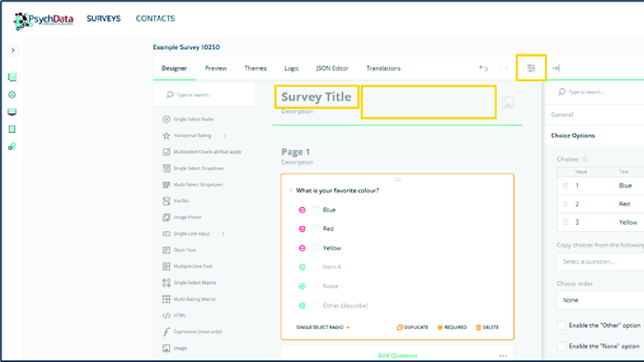
Task: Open survey settings sliders icon
Action: click(x=531, y=68)
